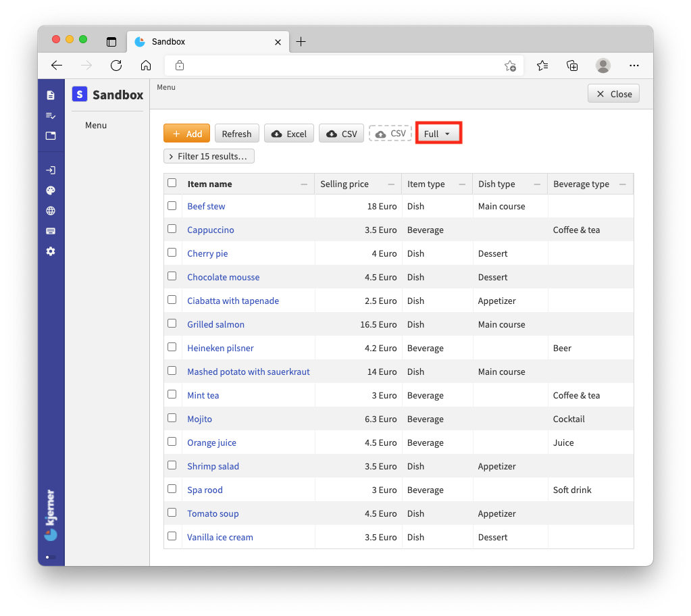The image size is (691, 616).
Task: Close the Sandbox browser tab
Action: click(x=278, y=43)
